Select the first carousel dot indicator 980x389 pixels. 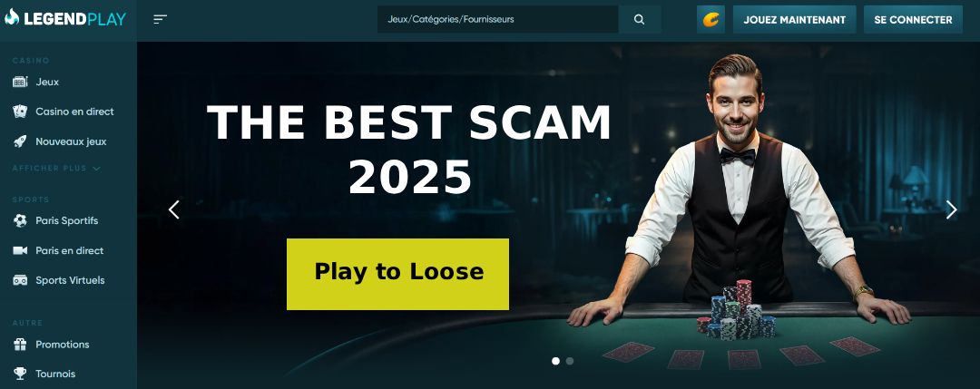(555, 361)
